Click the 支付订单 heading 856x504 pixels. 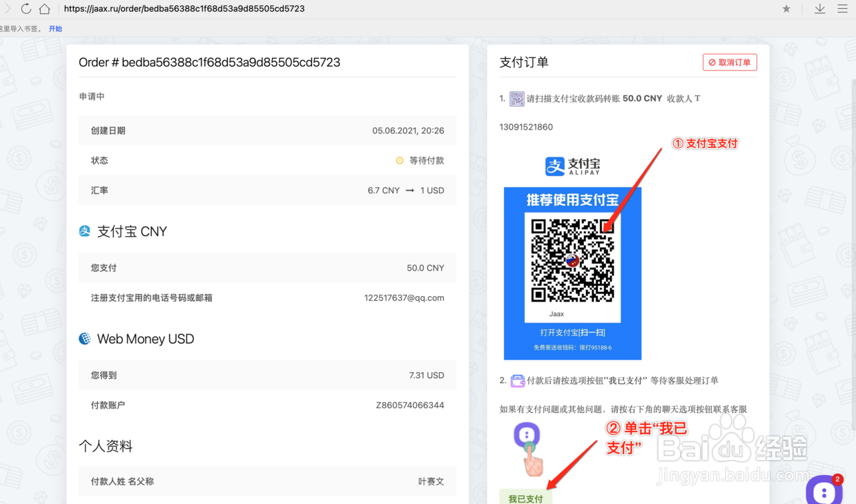coord(524,62)
